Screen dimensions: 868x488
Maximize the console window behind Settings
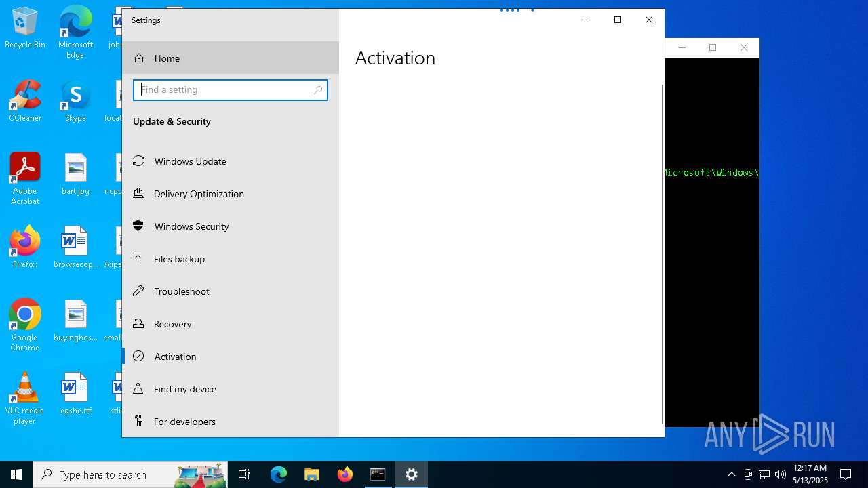pyautogui.click(x=713, y=47)
